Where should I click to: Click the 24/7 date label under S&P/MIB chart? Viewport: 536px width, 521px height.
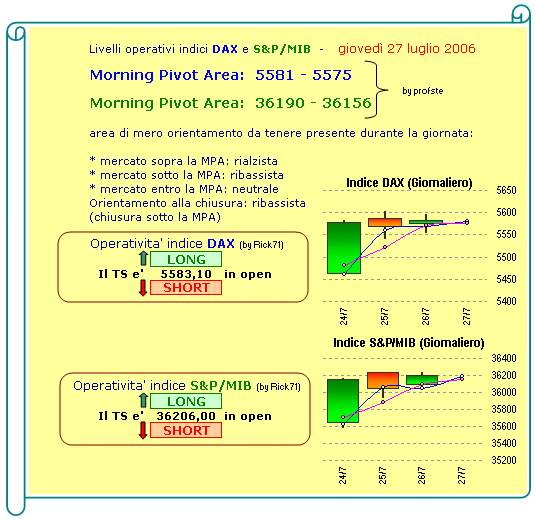click(x=343, y=476)
